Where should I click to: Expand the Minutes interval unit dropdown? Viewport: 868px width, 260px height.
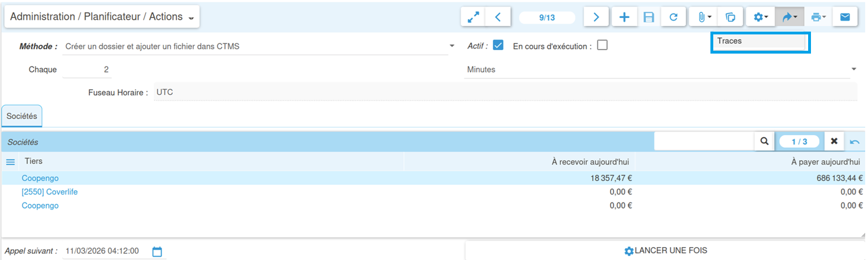pos(853,69)
